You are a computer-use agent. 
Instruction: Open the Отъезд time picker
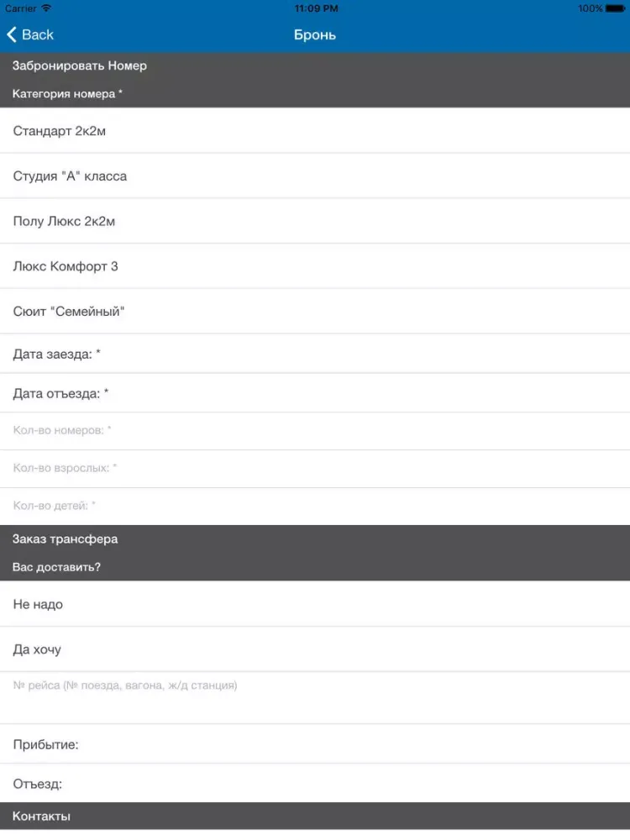tap(315, 784)
